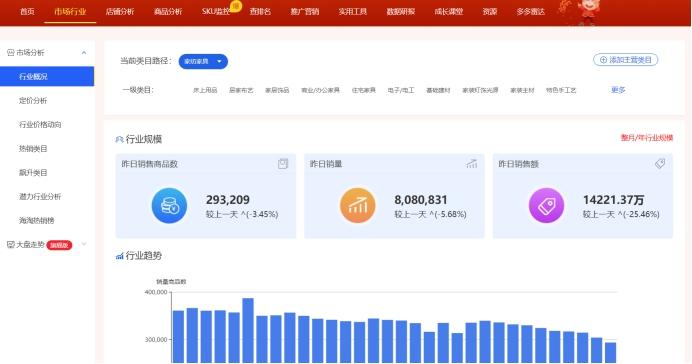
Task: Select the 特色手工艺 category
Action: (561, 90)
